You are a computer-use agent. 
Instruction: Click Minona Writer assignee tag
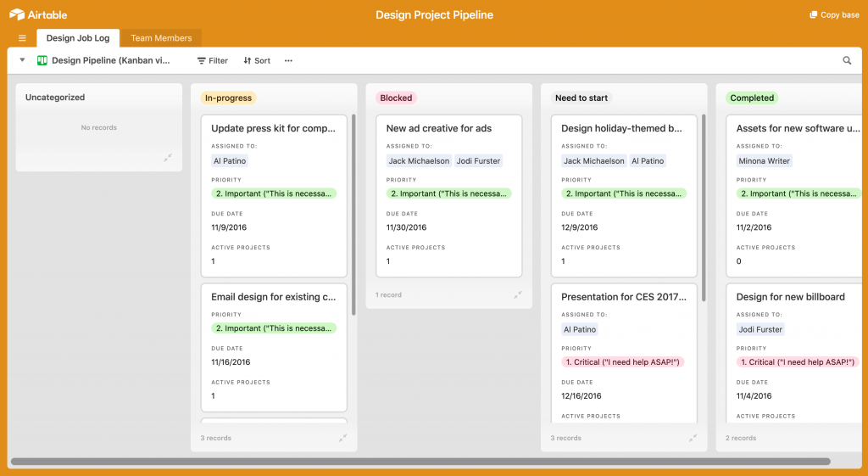[x=764, y=160]
